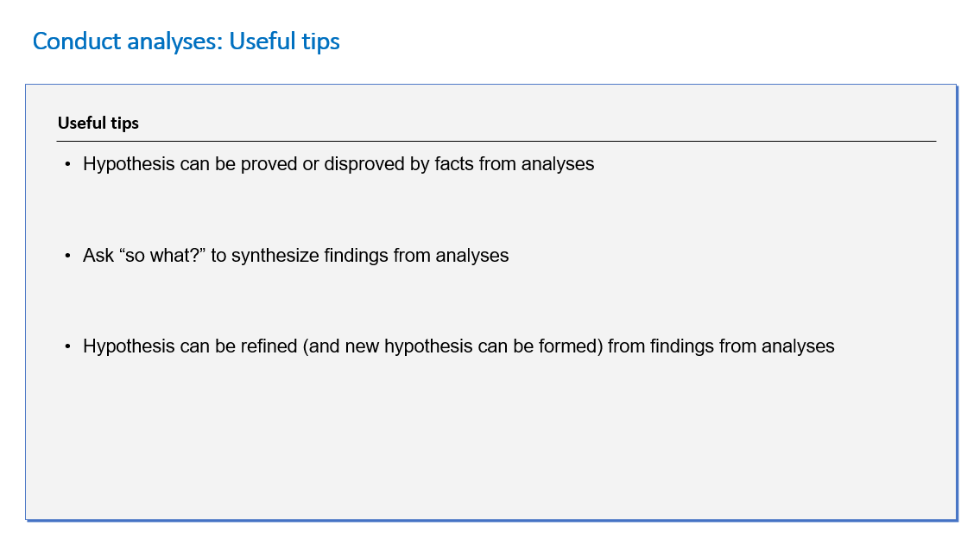Click the parenthetical 'and new hypothesis can be formed'
Viewport: 980px width, 546px height.
coord(452,346)
